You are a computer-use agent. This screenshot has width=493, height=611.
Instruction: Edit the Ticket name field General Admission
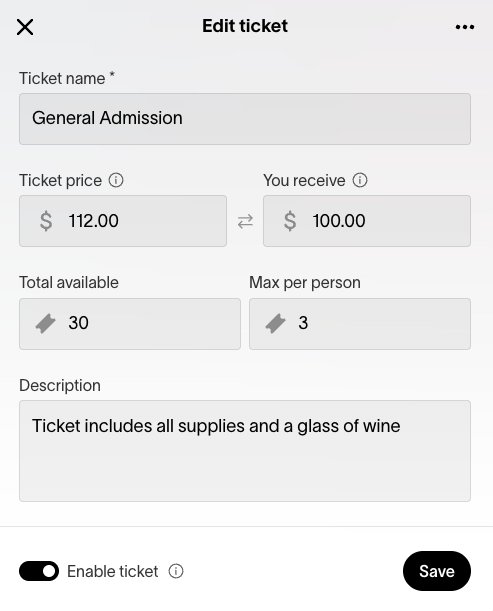(245, 119)
